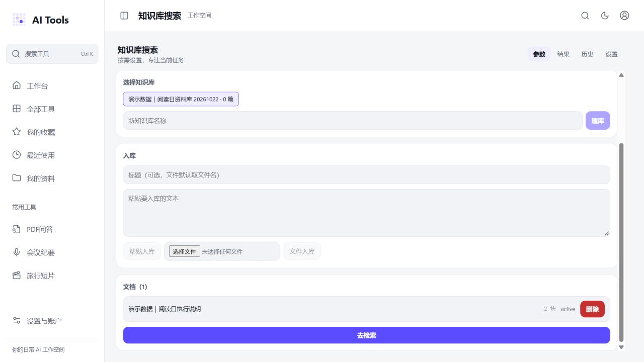Switch to the 设置 tab
This screenshot has height=362, width=644.
(x=612, y=54)
